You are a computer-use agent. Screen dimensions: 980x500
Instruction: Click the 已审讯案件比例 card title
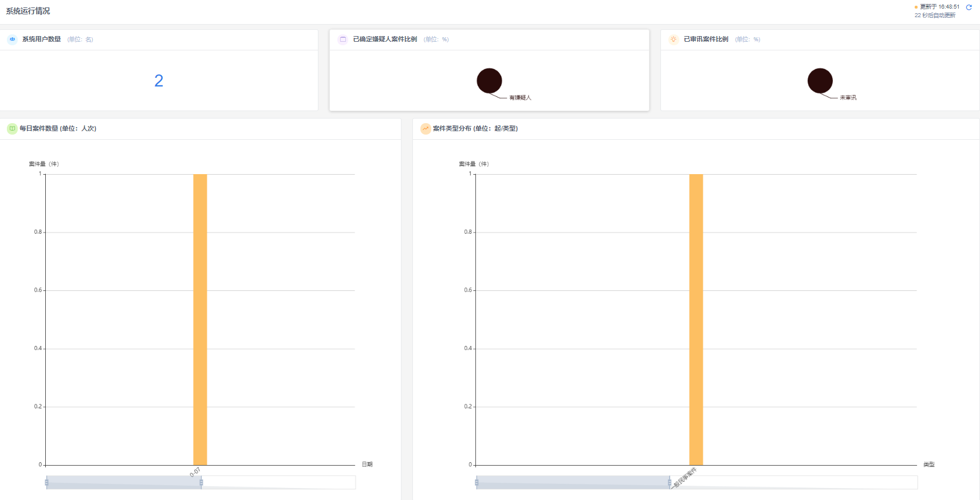point(706,40)
